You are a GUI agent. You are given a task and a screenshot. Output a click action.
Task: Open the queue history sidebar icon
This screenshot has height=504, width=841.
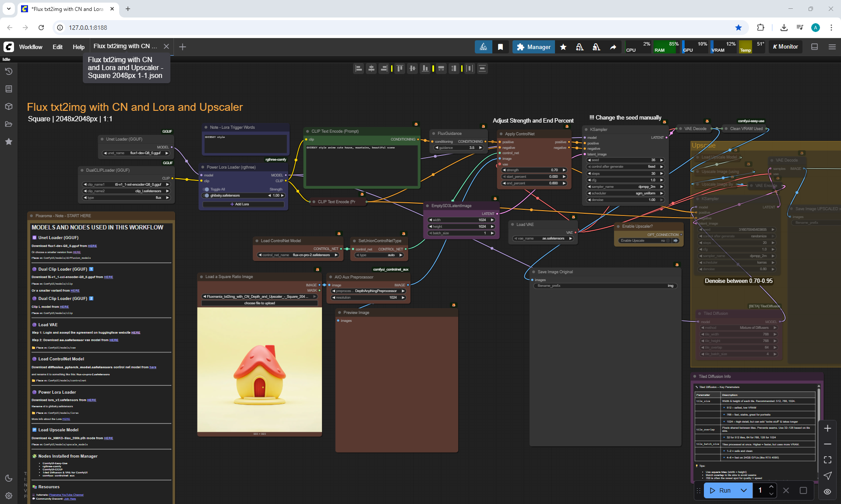coord(9,71)
